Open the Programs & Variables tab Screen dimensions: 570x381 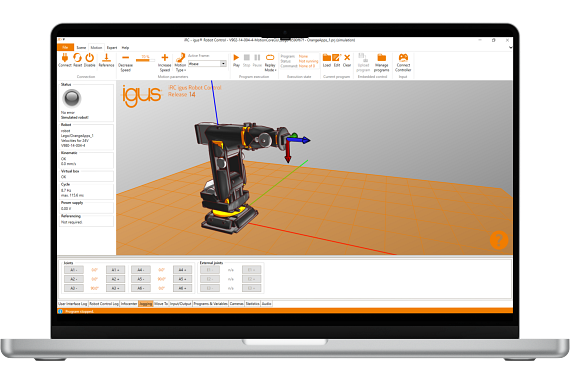[x=210, y=304]
